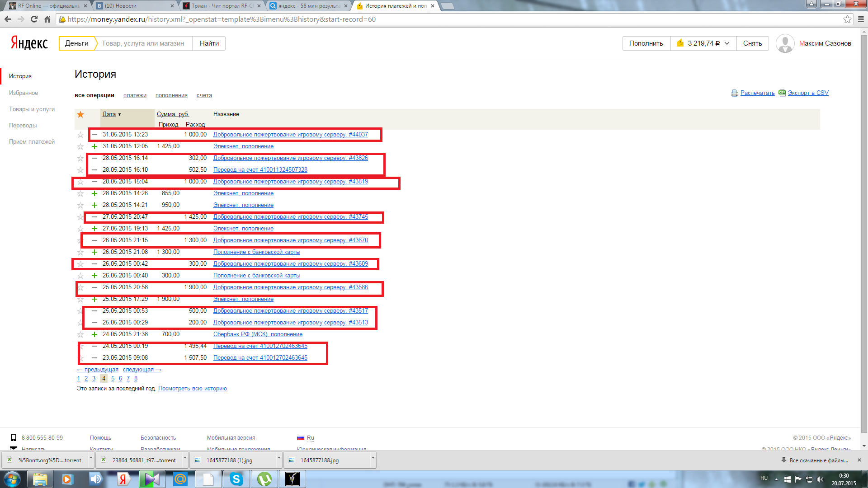This screenshot has height=488, width=868.
Task: Open dropdown of 1645877188.jpg download
Action: point(373,460)
